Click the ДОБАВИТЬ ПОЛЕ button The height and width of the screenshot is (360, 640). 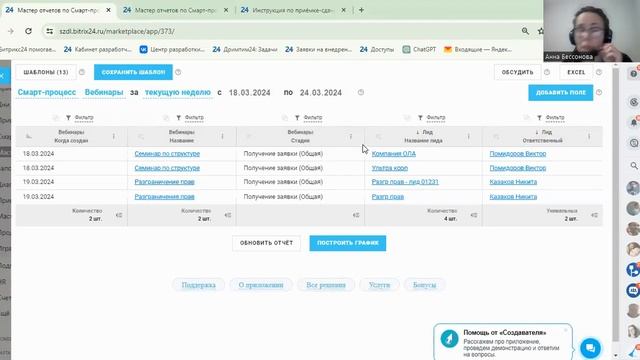[560, 93]
